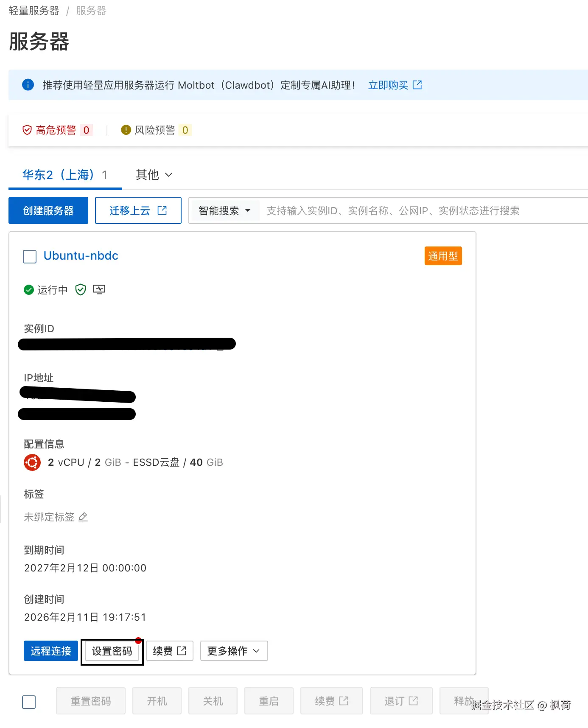The width and height of the screenshot is (588, 728).
Task: Click the green security shield icon next to 运行中
Action: tap(81, 290)
